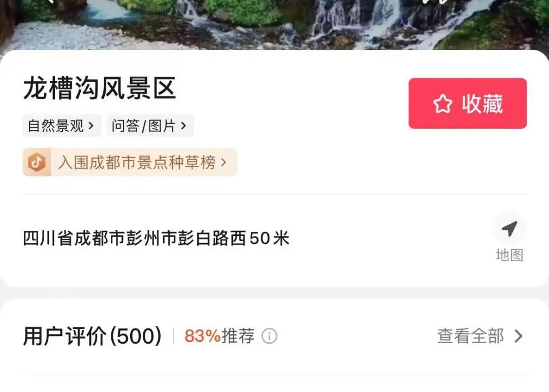Click the map navigation arrow icon

tap(509, 228)
